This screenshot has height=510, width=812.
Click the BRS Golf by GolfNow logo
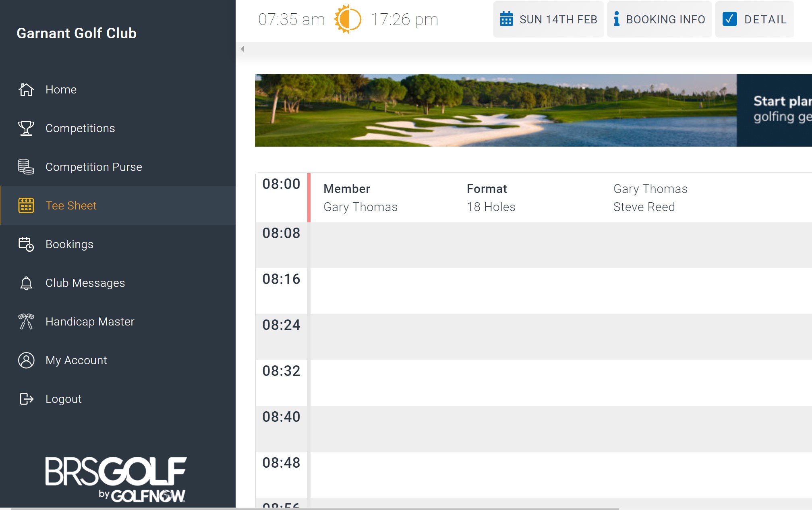pos(116,479)
